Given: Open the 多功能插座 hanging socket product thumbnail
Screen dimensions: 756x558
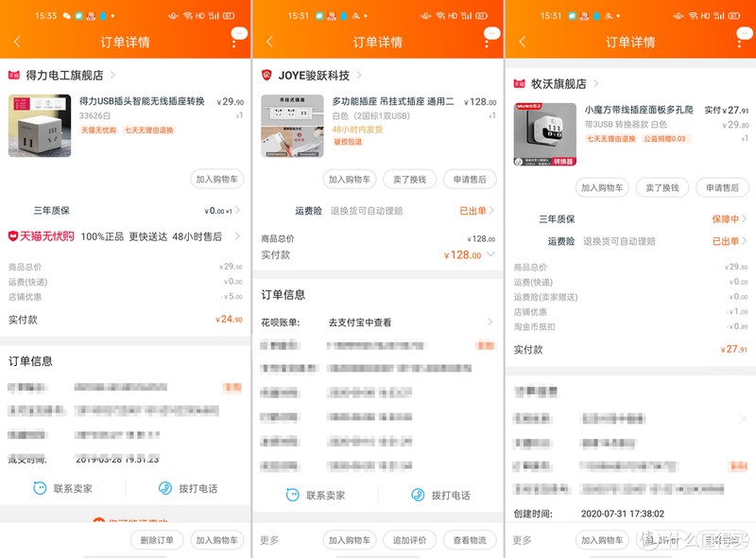Looking at the screenshot, I should pyautogui.click(x=292, y=126).
